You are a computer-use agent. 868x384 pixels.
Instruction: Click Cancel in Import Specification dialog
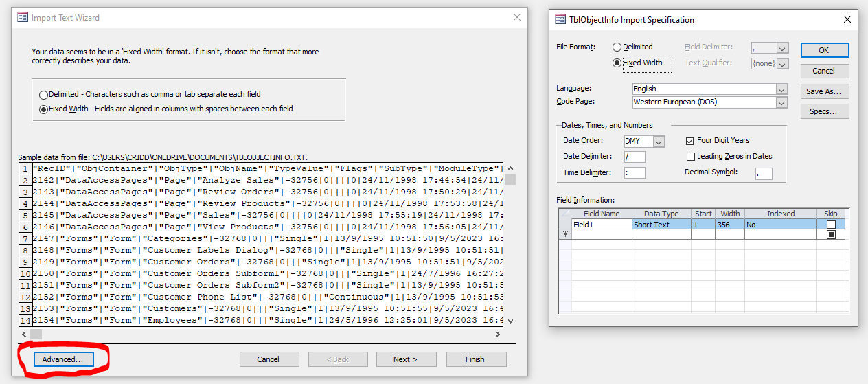825,71
